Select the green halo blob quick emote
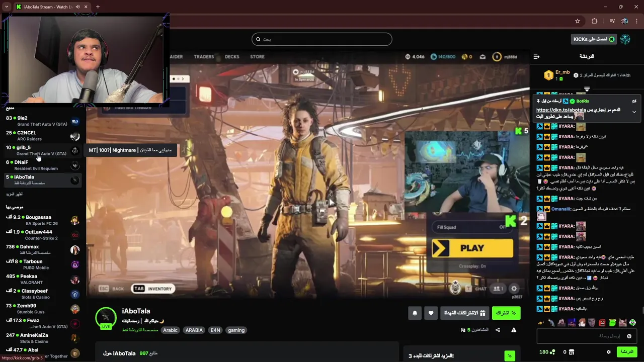This screenshot has height=362, width=644. (612, 322)
